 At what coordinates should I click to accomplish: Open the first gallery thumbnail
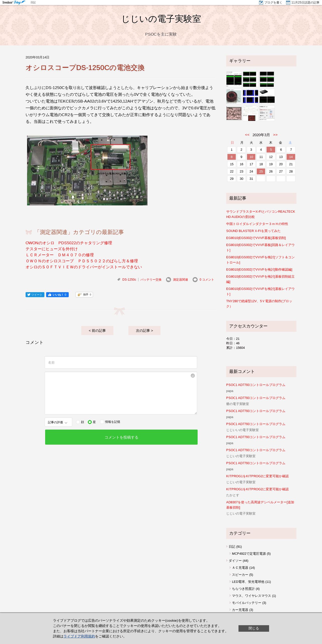(x=234, y=79)
